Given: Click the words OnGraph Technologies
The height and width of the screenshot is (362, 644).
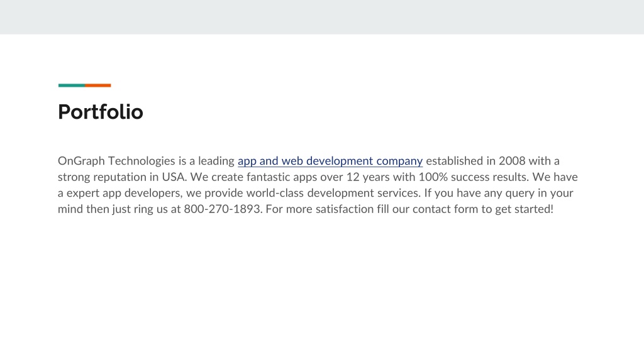Looking at the screenshot, I should coord(116,161).
